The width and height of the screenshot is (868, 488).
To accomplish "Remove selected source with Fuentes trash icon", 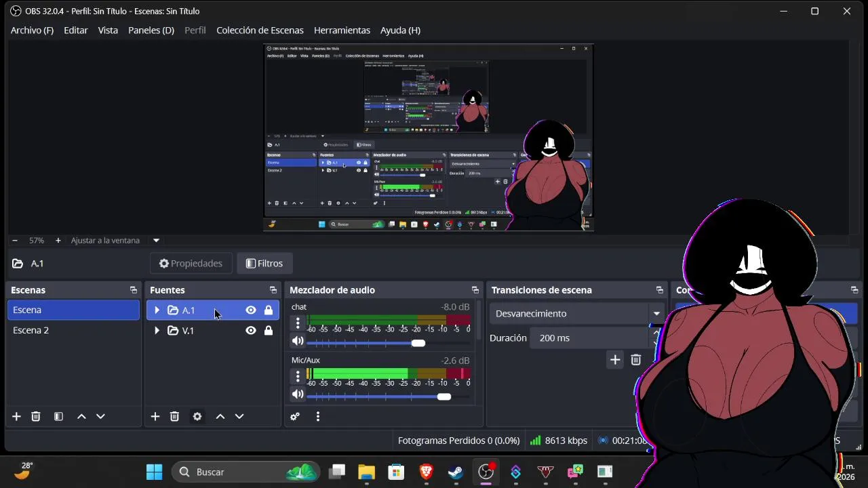I will [174, 416].
